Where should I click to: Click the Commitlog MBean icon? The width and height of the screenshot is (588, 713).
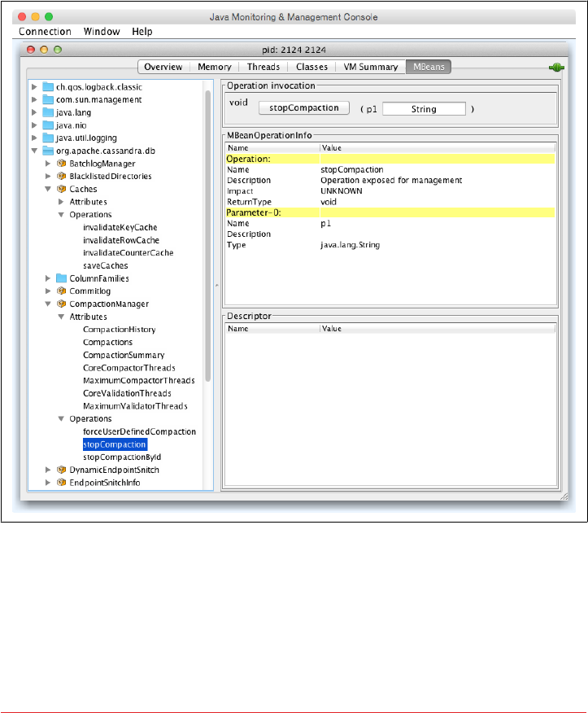[x=61, y=291]
